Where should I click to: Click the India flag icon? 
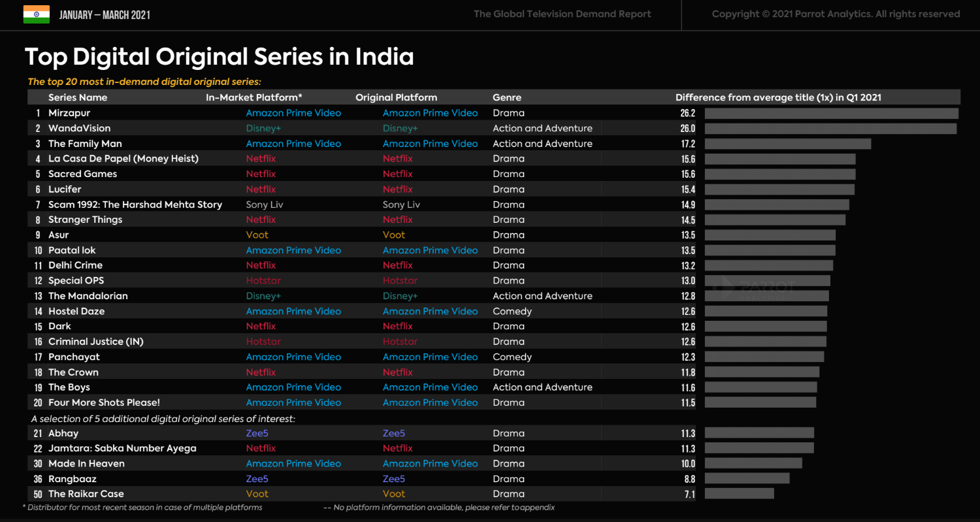[x=37, y=14]
